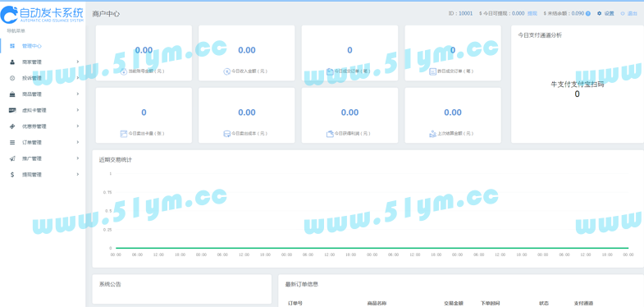Expand the 投诉管理 chevron
This screenshot has width=644, height=307.
click(x=78, y=78)
